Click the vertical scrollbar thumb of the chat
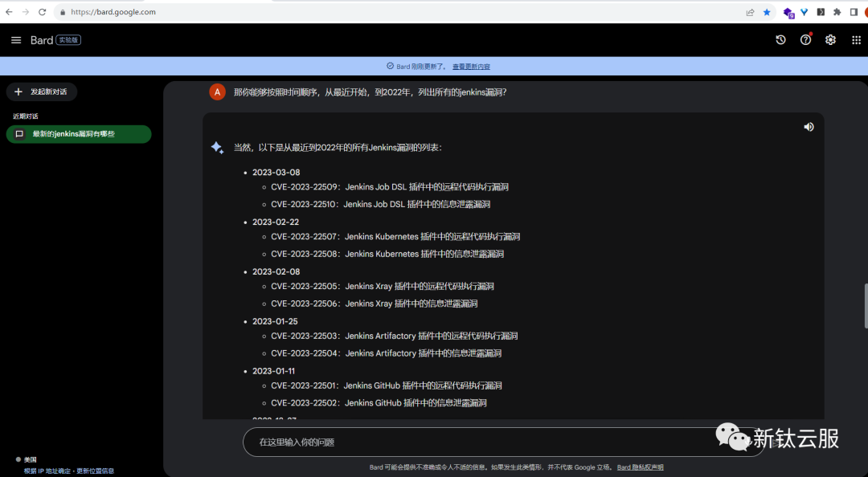Screen dimensions: 868x477 coord(866,306)
